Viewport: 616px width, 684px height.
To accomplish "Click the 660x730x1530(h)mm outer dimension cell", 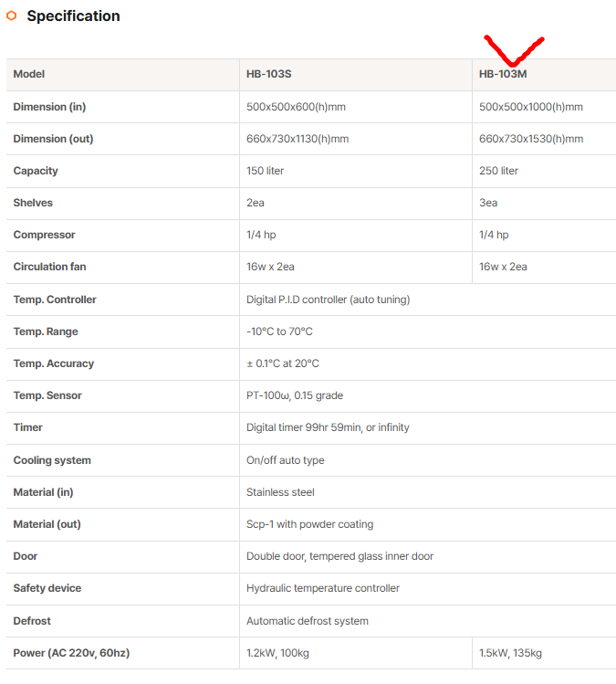I will coord(531,139).
